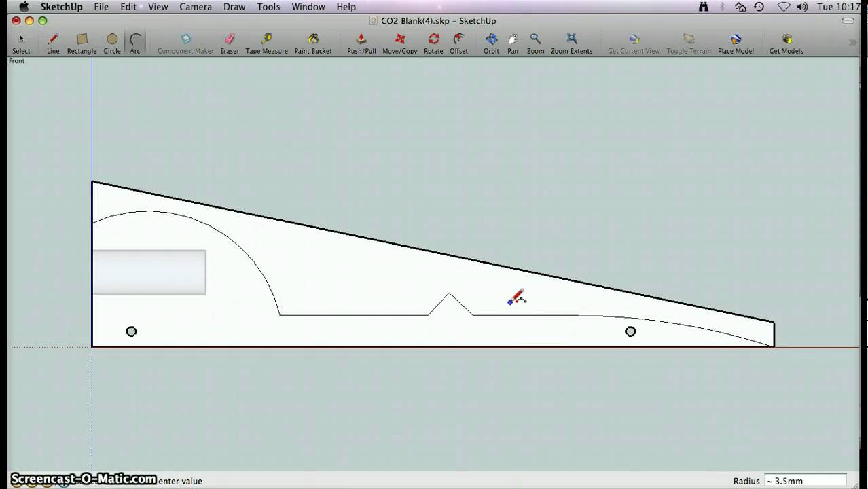The height and width of the screenshot is (489, 868).
Task: Select the Eraser tool
Action: tap(229, 39)
